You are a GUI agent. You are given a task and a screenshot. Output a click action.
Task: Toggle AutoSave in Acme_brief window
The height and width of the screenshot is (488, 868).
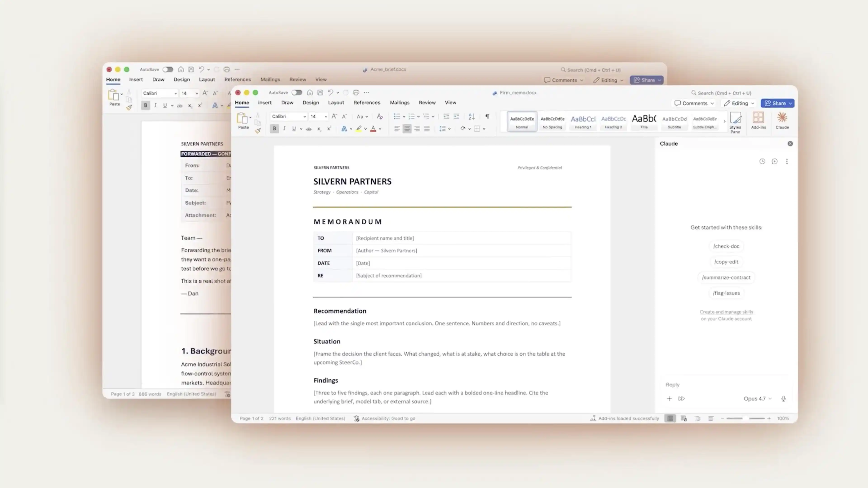tap(167, 69)
